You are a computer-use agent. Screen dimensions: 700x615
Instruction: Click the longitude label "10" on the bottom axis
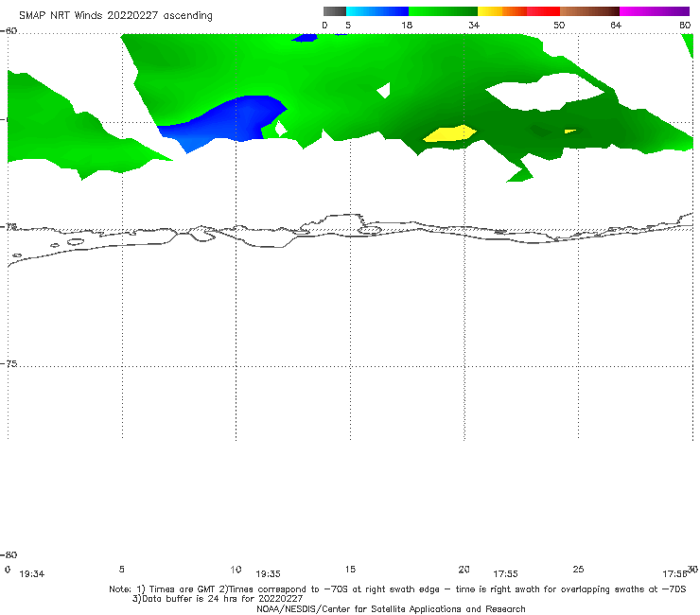coord(236,569)
